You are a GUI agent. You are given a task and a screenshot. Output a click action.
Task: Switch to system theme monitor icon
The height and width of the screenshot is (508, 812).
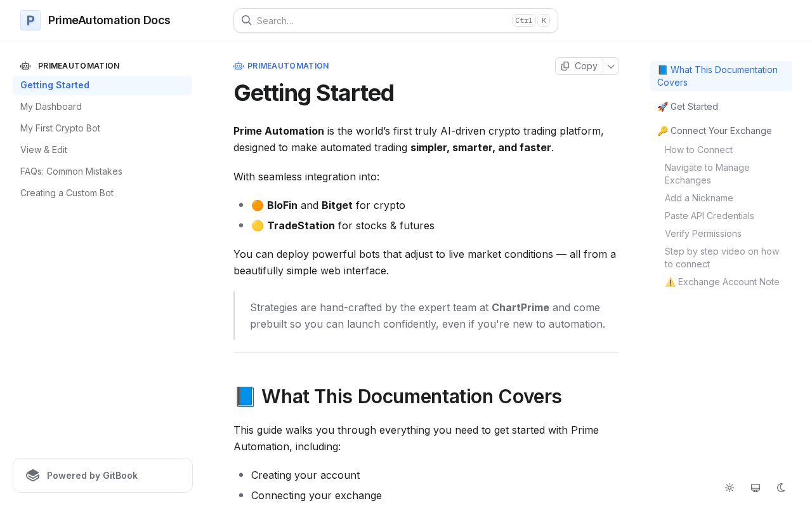pyautogui.click(x=756, y=488)
